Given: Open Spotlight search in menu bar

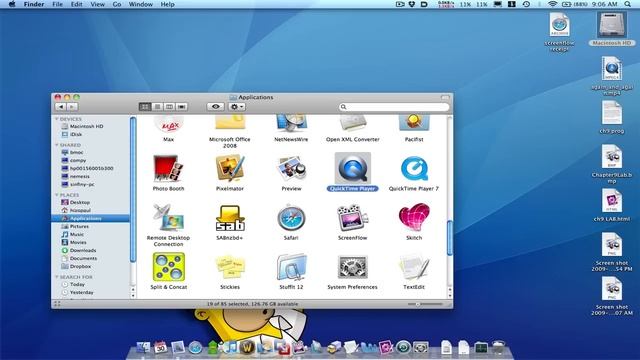Looking at the screenshot, I should pos(627,4).
